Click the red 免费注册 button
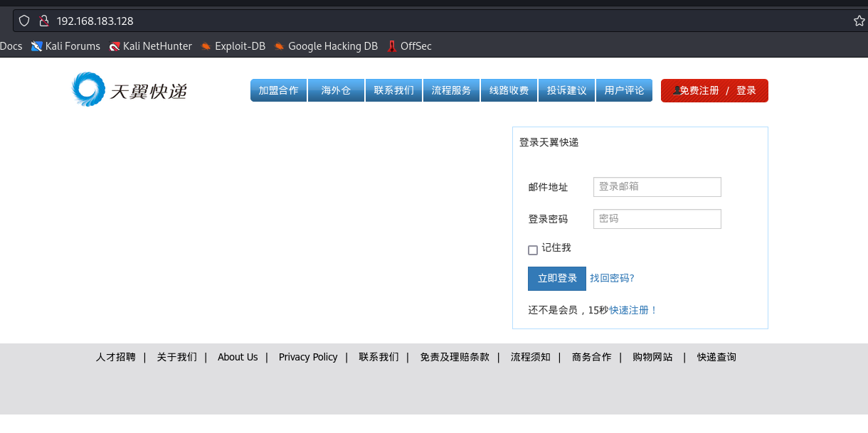This screenshot has width=868, height=433. coord(699,90)
